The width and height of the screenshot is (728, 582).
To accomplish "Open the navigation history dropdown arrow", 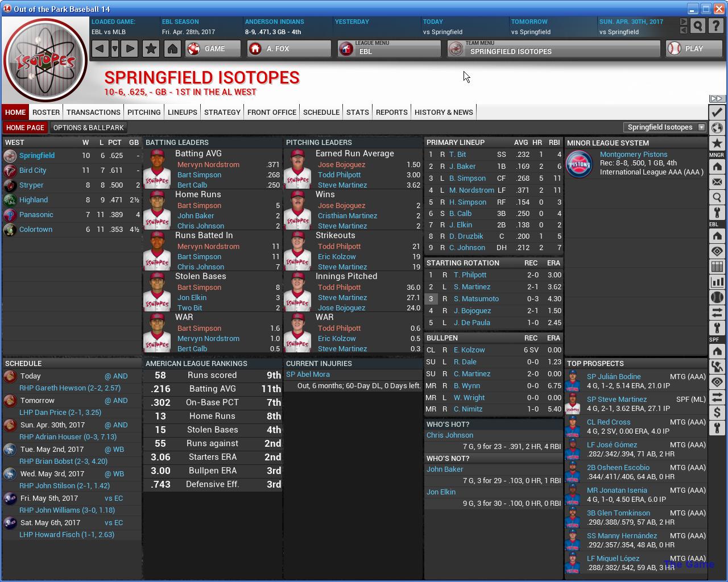I will [115, 49].
